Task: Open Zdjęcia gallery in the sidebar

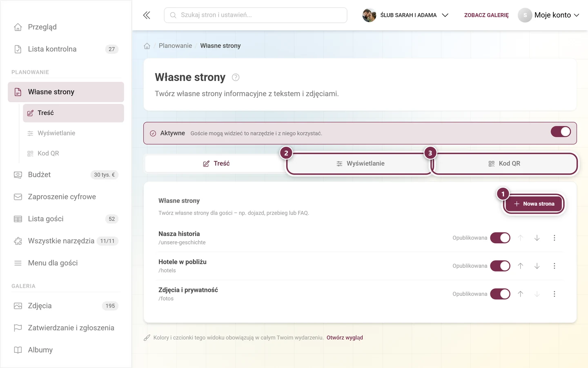Action: (x=66, y=306)
